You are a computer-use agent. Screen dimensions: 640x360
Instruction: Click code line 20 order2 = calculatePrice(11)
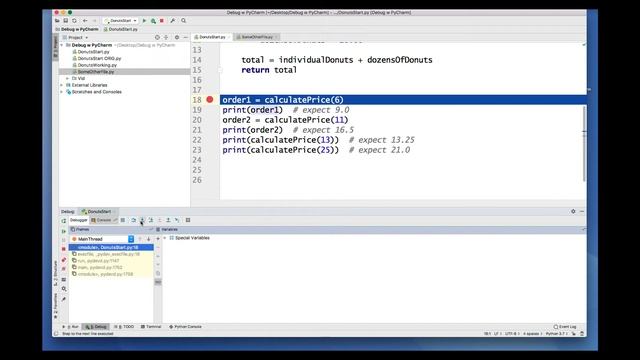click(285, 120)
